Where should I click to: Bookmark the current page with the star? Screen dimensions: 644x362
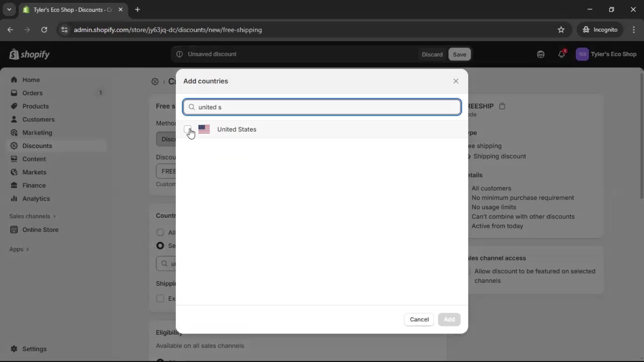click(561, 29)
